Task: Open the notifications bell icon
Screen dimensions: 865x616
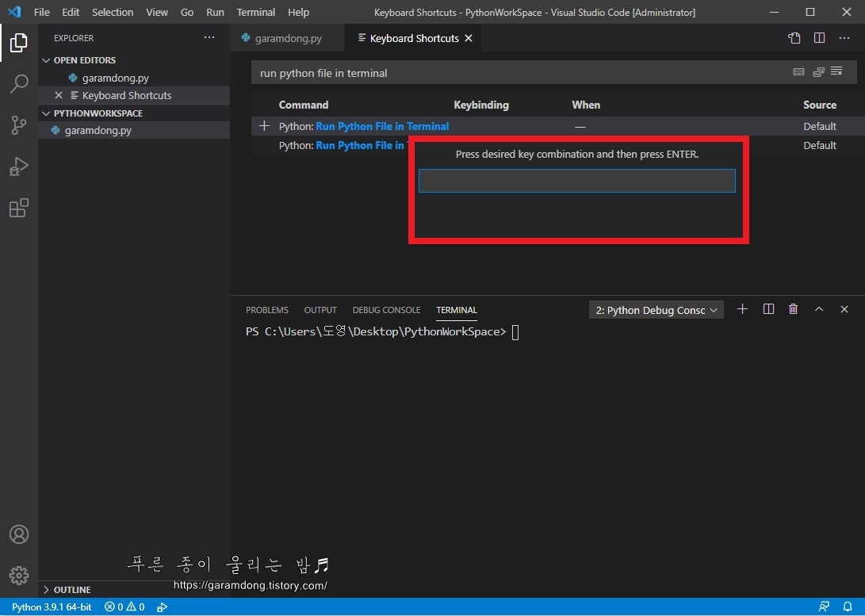Action: (848, 607)
